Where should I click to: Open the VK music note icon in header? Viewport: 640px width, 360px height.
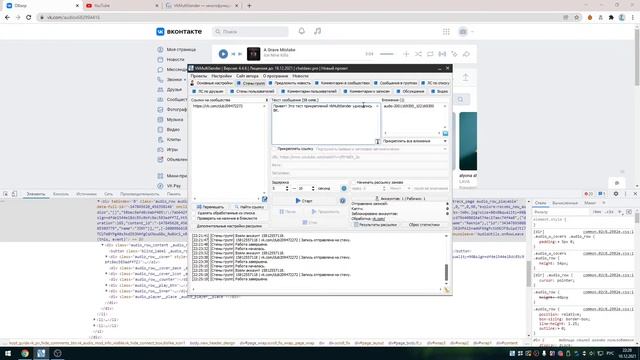click(x=318, y=31)
